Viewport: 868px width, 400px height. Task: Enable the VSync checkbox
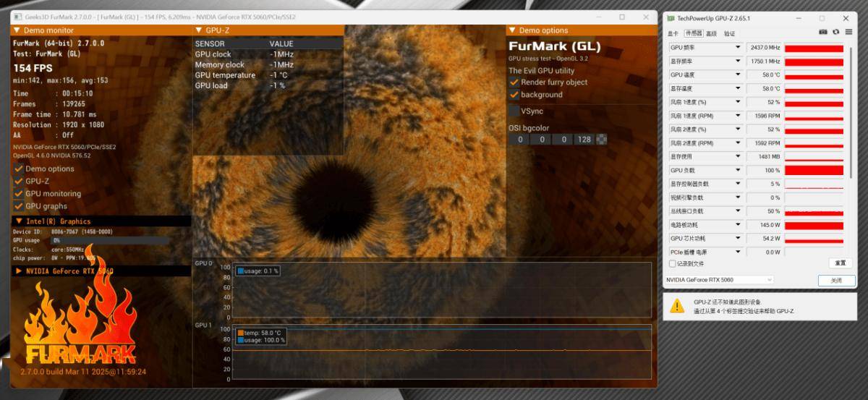tap(514, 111)
